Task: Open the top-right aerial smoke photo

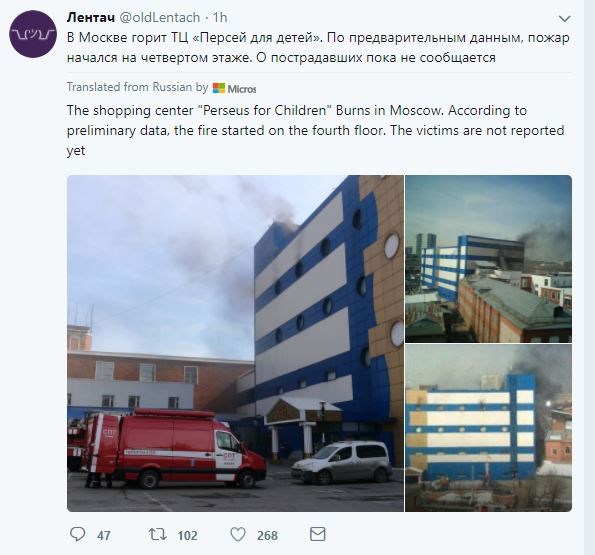Action: coord(488,259)
